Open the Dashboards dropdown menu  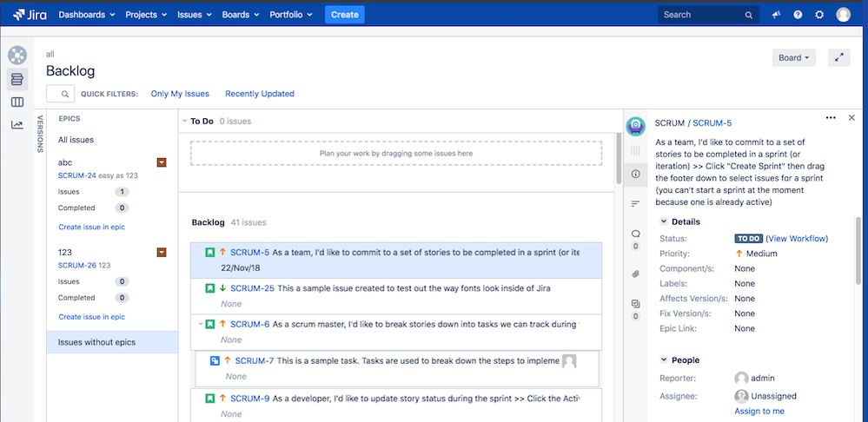click(x=87, y=15)
